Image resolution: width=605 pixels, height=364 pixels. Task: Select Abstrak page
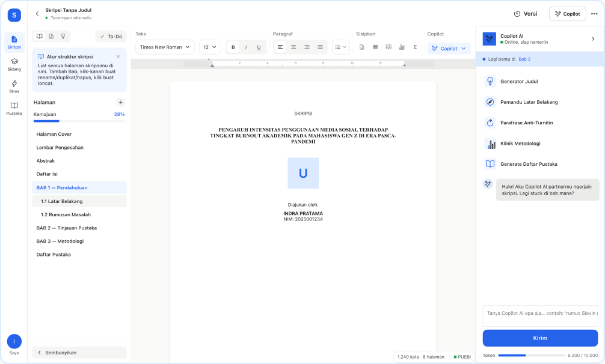click(x=79, y=160)
